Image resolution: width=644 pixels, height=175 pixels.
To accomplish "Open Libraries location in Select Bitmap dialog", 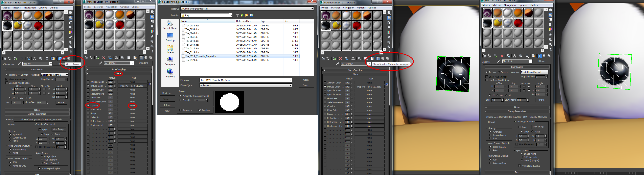I will click(170, 49).
